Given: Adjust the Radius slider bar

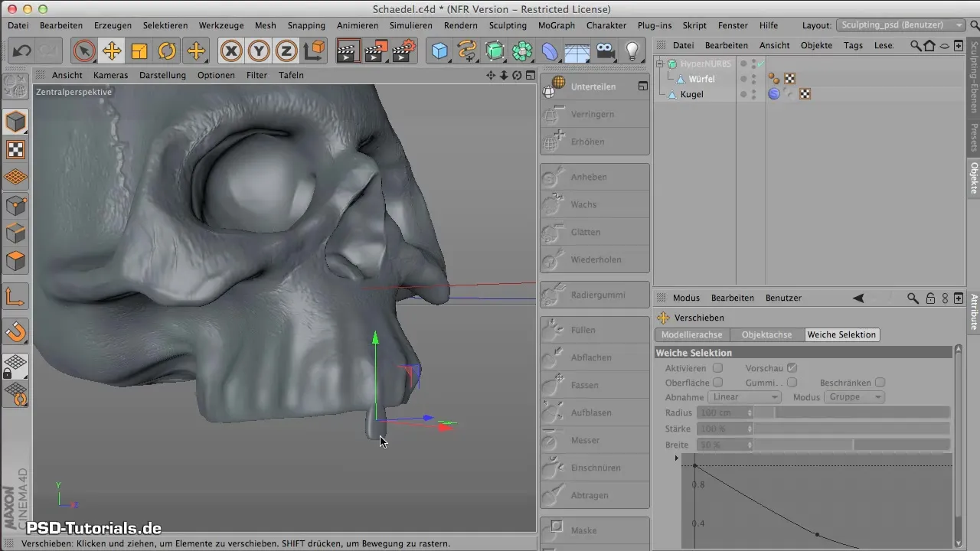Looking at the screenshot, I should 853,412.
